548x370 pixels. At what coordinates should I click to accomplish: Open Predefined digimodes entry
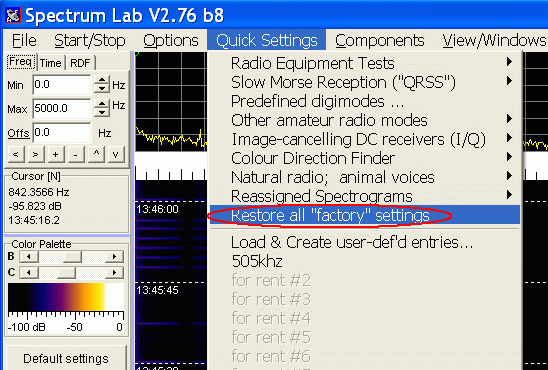click(365, 101)
